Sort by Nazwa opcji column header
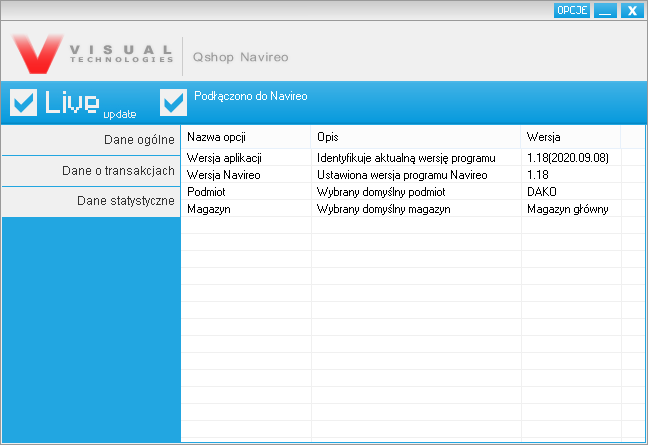 coord(246,137)
